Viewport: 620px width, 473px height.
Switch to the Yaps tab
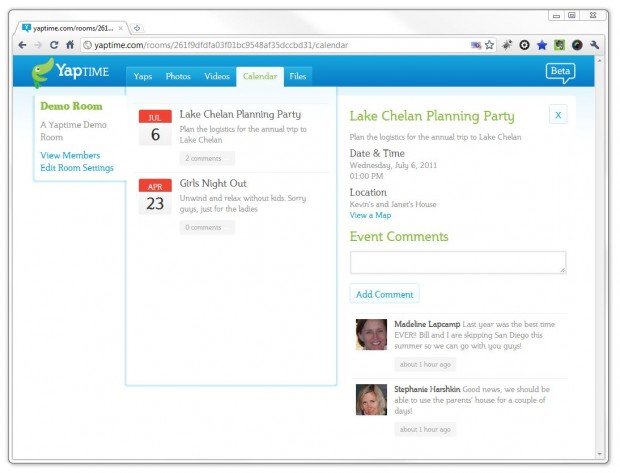142,76
